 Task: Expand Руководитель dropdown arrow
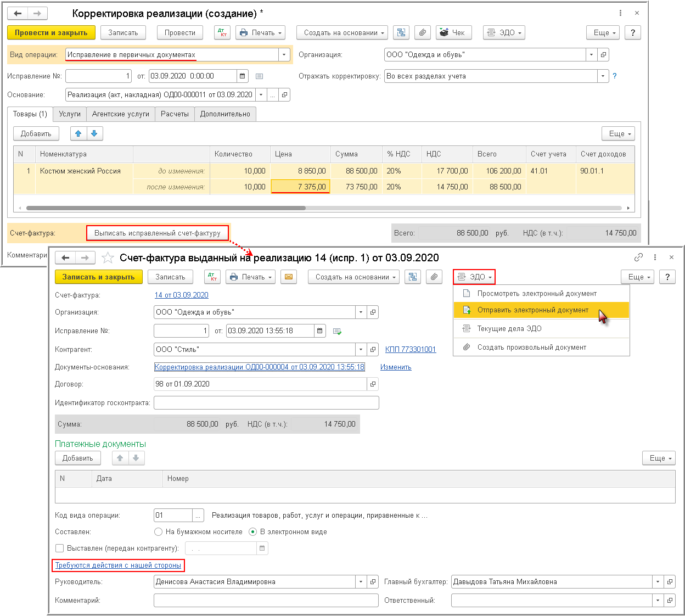(361, 582)
